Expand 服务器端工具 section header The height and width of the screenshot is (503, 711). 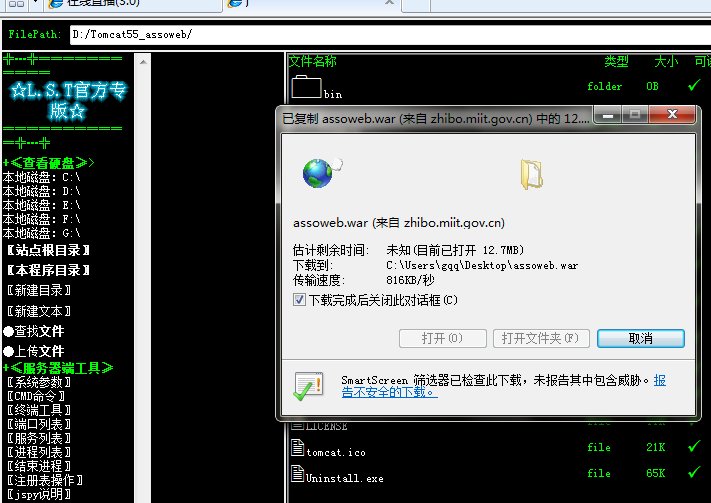tap(58, 368)
